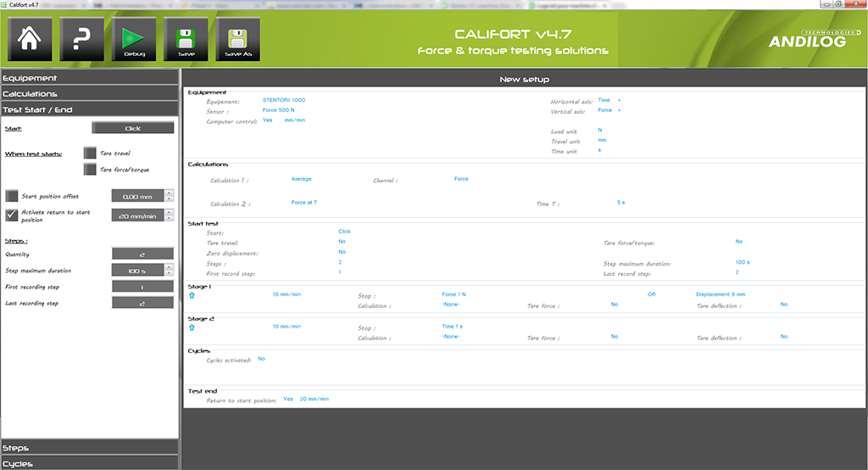Open Save As floppy icon
This screenshot has width=868, height=470.
tap(237, 39)
